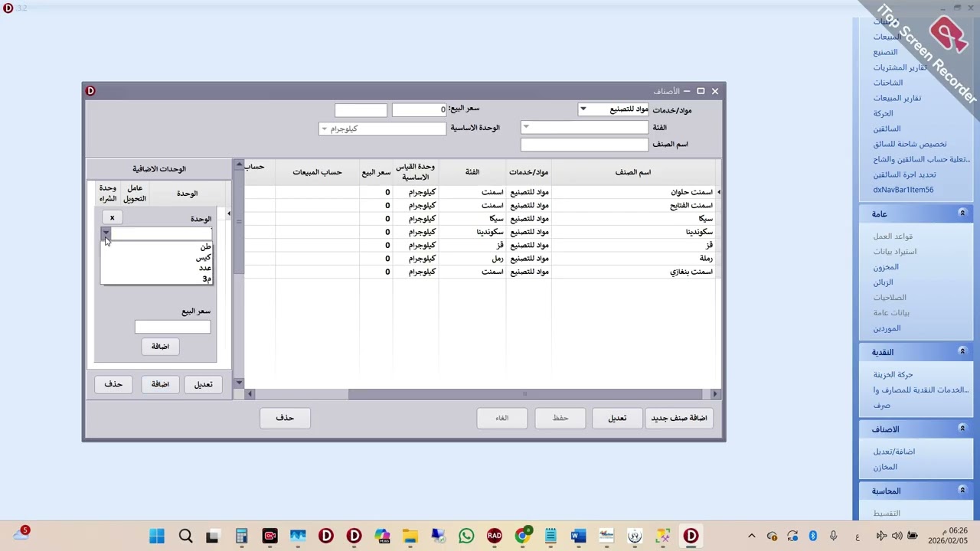980x551 pixels.
Task: Click تعديل in additional units panel
Action: 203,384
